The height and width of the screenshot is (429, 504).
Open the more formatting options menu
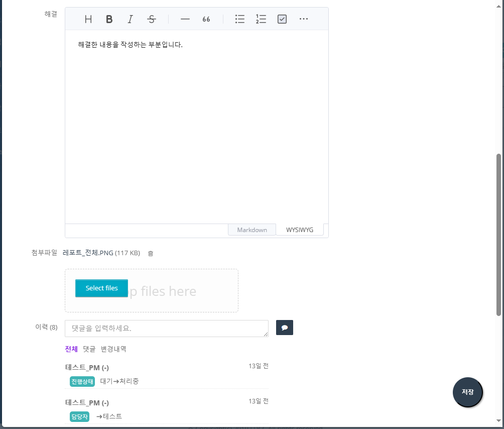(303, 19)
